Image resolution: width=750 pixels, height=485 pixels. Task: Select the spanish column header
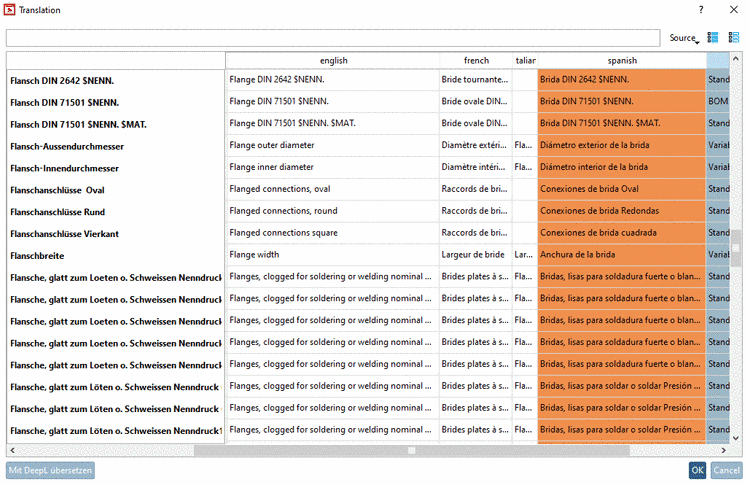point(621,61)
